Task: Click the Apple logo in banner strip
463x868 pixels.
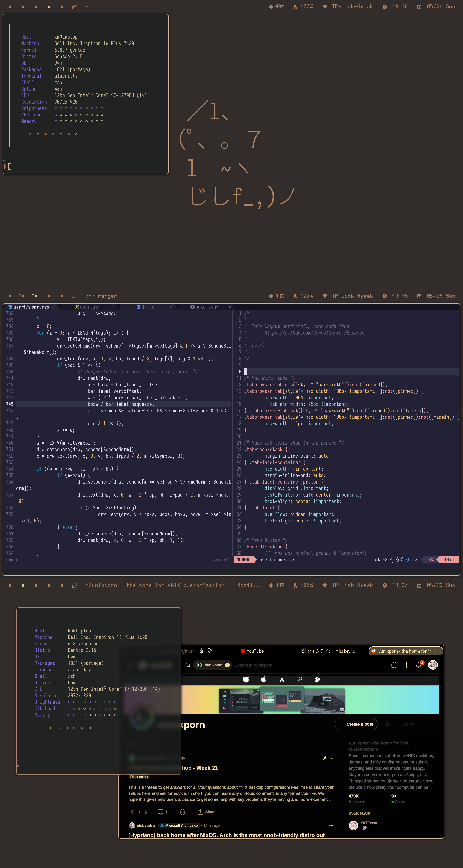Action: [x=263, y=679]
